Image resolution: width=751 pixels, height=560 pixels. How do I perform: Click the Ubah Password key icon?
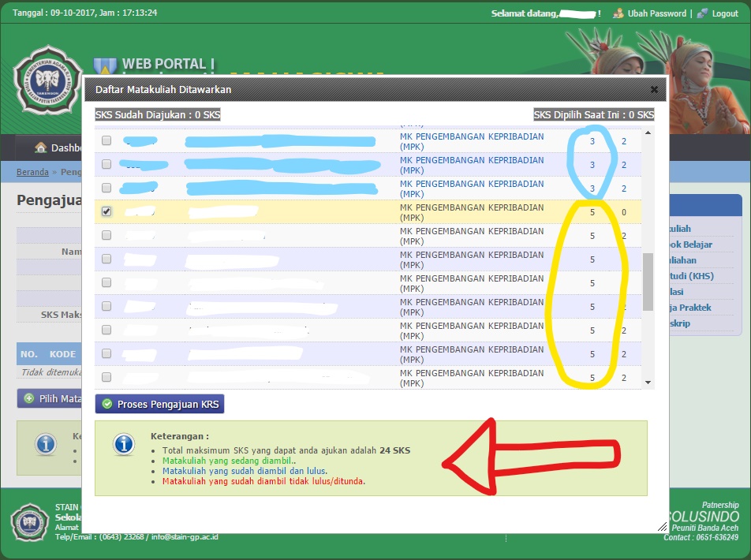pos(618,13)
